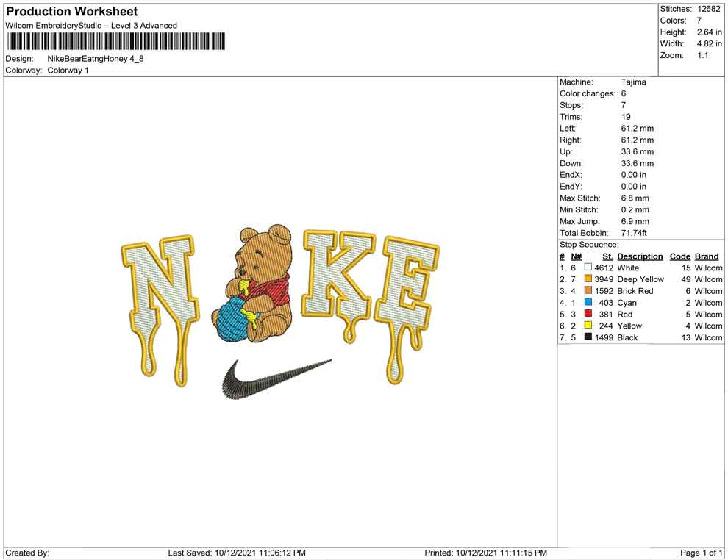Viewport: 728px width, 560px height.
Task: Click the Machine value Tajima
Action: tap(633, 82)
